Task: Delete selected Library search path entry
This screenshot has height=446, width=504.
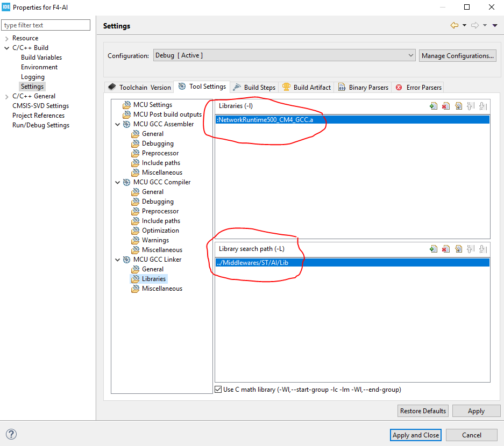Action: 445,249
